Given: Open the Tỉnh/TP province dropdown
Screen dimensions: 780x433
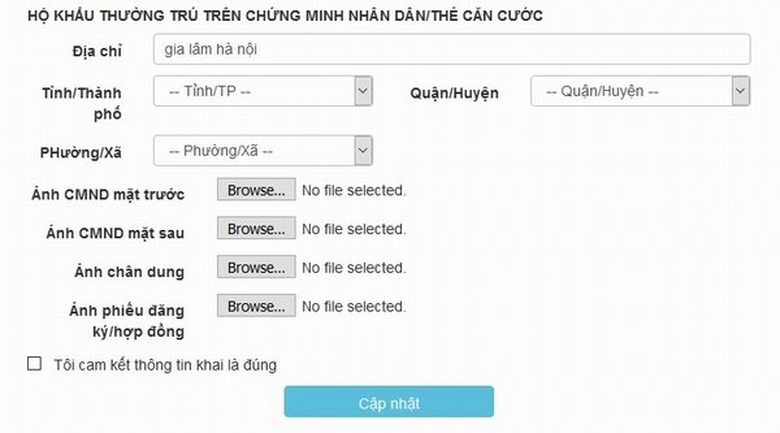Looking at the screenshot, I should [x=263, y=92].
